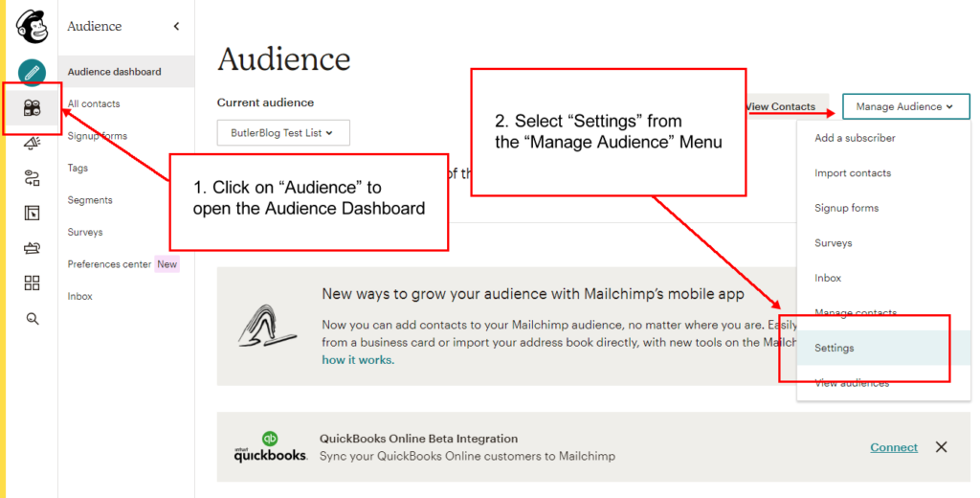Click the 'QuickBooks Online Beta Integration' title
This screenshot has height=498, width=980.
click(x=419, y=439)
